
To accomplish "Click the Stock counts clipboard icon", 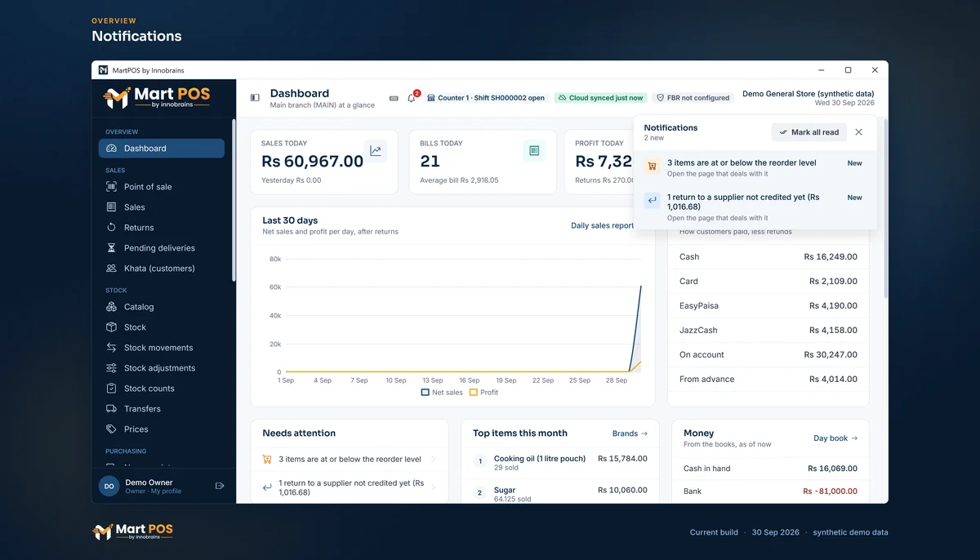I will (112, 389).
